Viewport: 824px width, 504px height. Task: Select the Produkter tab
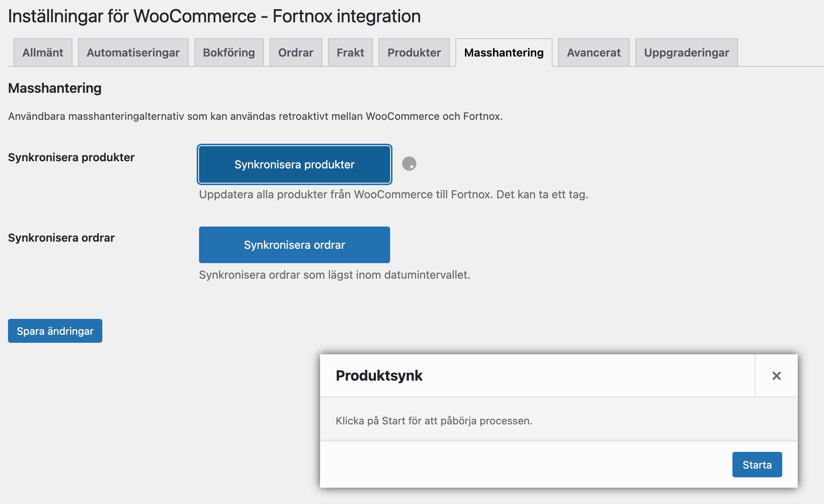414,52
